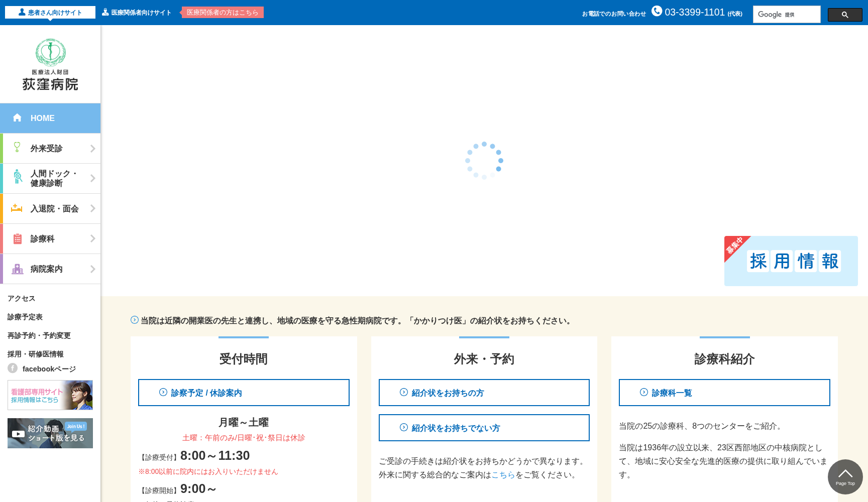The width and height of the screenshot is (868, 502).
Task: Switch to 患者さん向けサイト tab
Action: pos(50,12)
